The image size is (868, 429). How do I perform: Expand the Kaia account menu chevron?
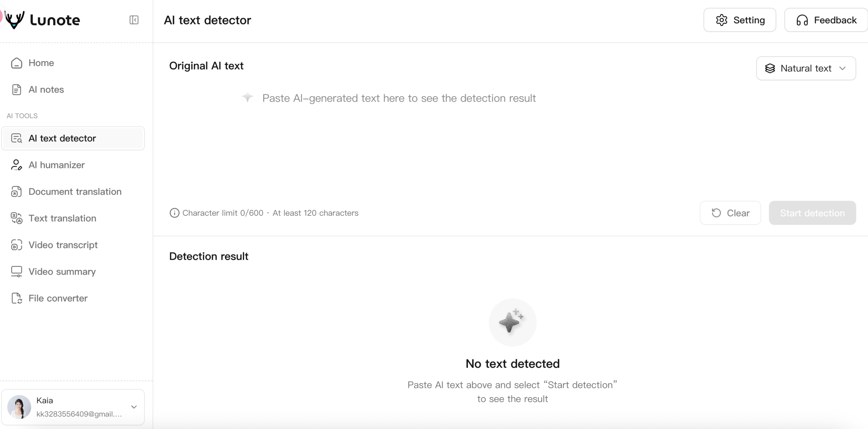[x=134, y=407]
